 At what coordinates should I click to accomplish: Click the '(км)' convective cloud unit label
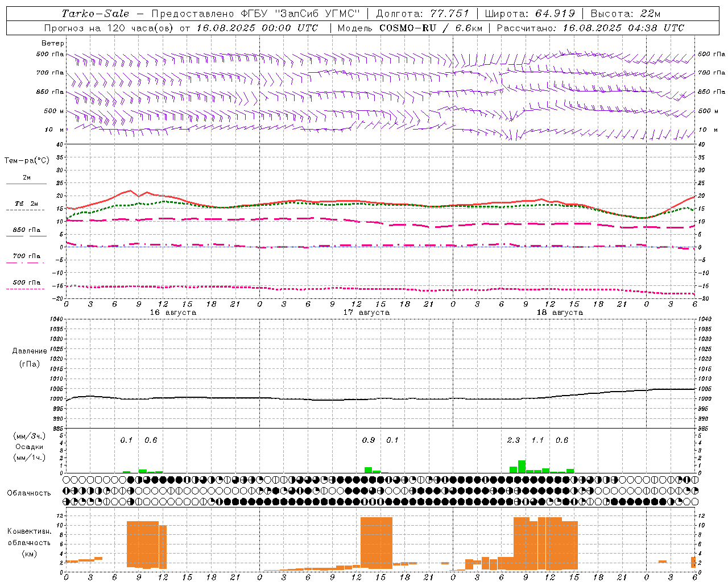tap(29, 554)
